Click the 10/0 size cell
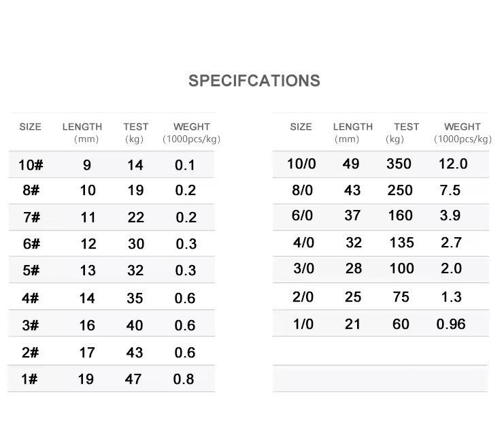The height and width of the screenshot is (422, 504). tap(301, 164)
